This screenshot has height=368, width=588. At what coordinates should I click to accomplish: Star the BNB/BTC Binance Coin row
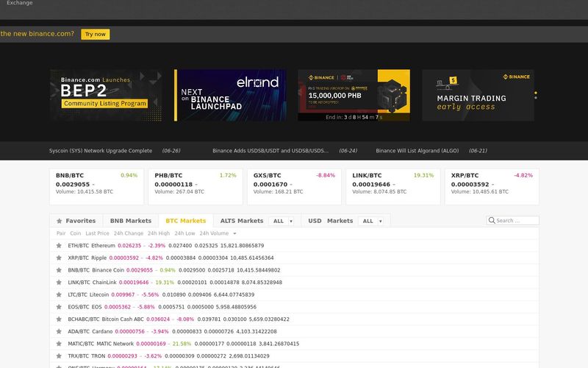click(x=59, y=270)
